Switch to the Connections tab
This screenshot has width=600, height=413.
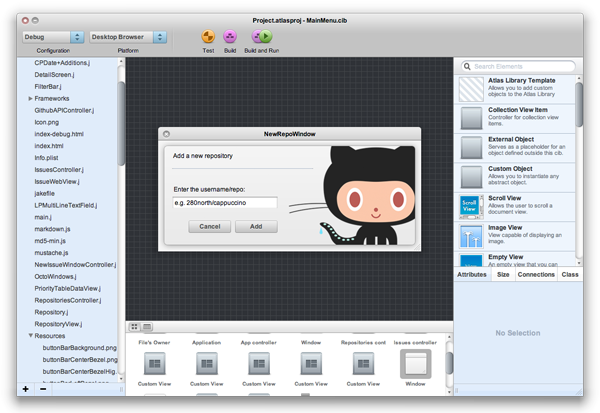(x=536, y=274)
